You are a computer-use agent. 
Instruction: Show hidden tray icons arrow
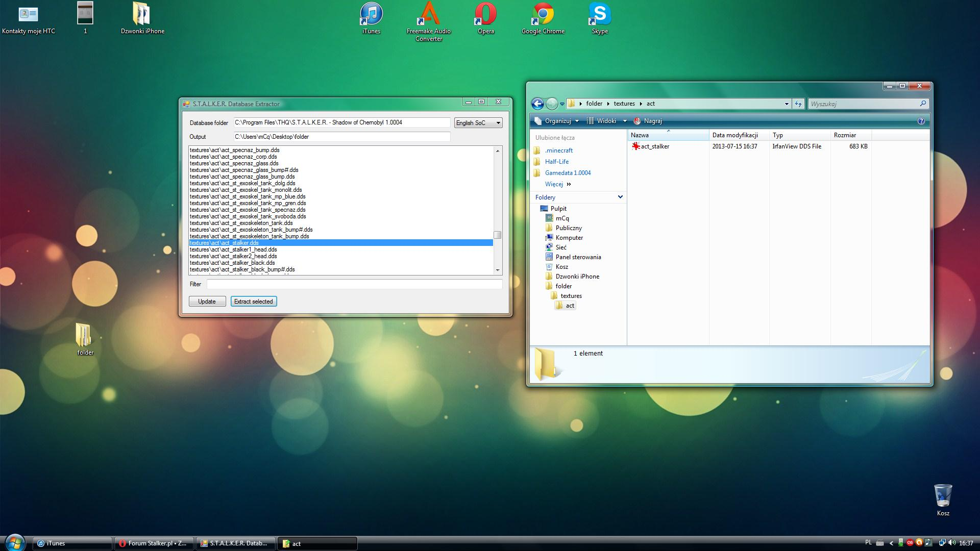pos(891,543)
